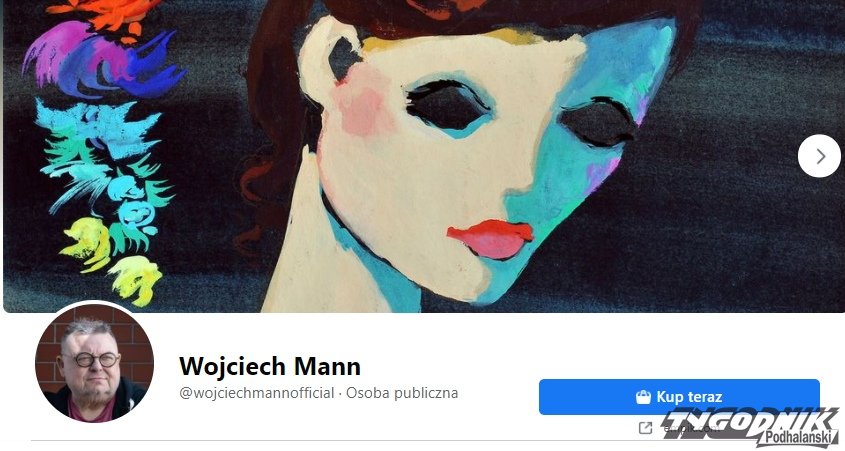Click the Tygodnik Podhalanski watermark logo
The image size is (845, 451).
pyautogui.click(x=751, y=427)
